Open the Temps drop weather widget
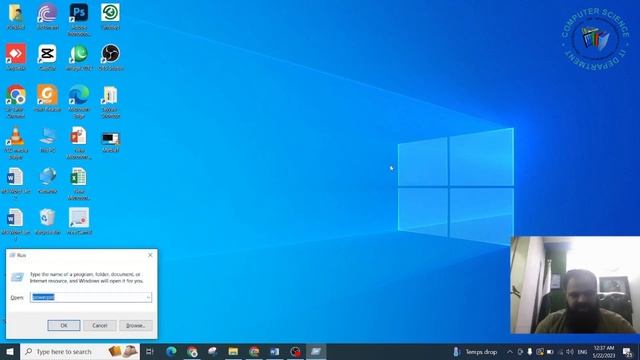640x360 pixels. 475,351
